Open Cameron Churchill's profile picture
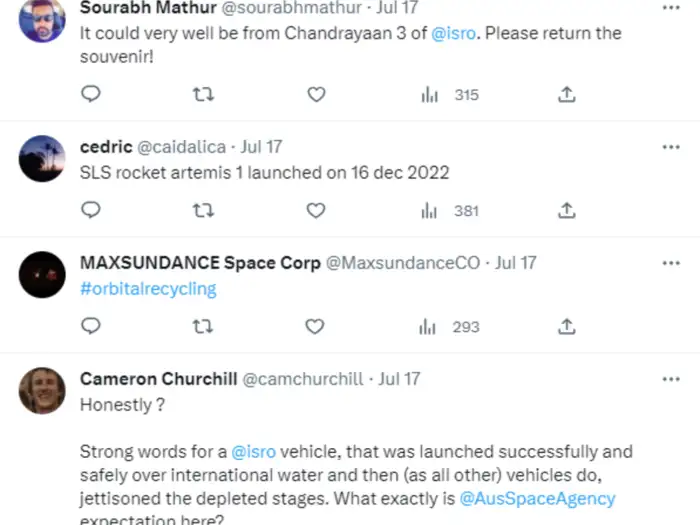This screenshot has height=525, width=700. (42, 390)
